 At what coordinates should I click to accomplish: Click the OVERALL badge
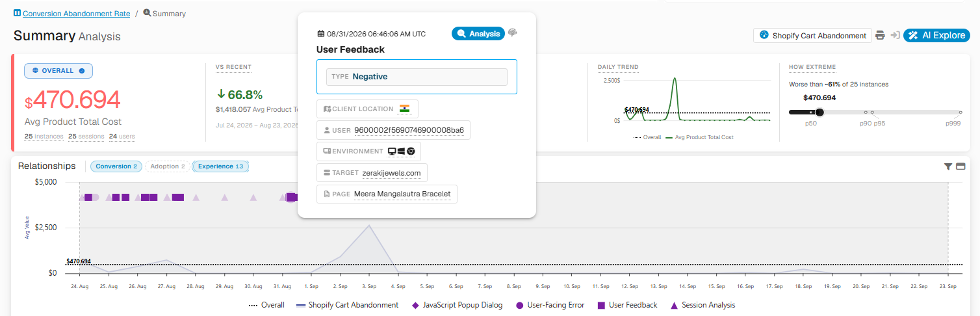pos(58,71)
